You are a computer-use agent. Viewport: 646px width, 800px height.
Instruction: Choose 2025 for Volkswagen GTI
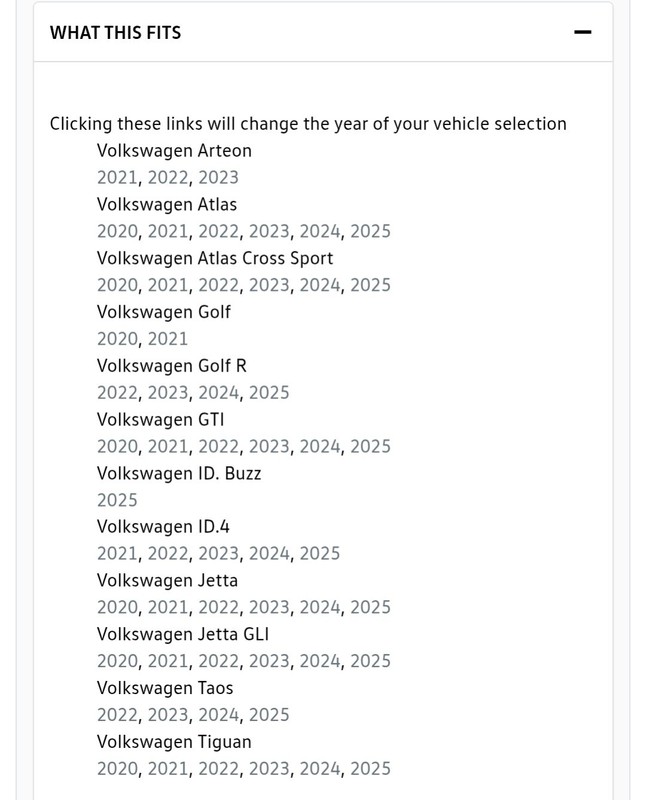click(370, 446)
